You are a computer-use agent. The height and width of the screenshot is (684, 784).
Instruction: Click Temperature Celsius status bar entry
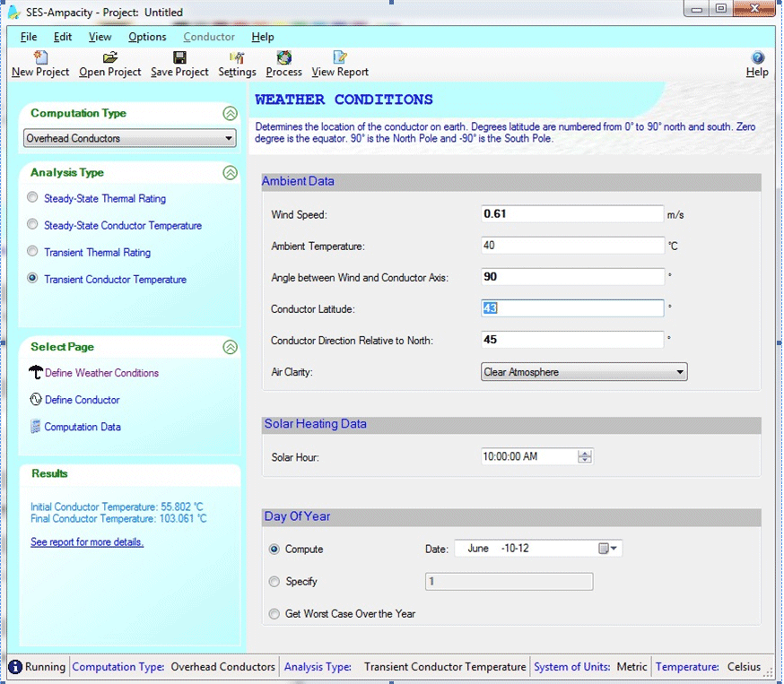(708, 667)
